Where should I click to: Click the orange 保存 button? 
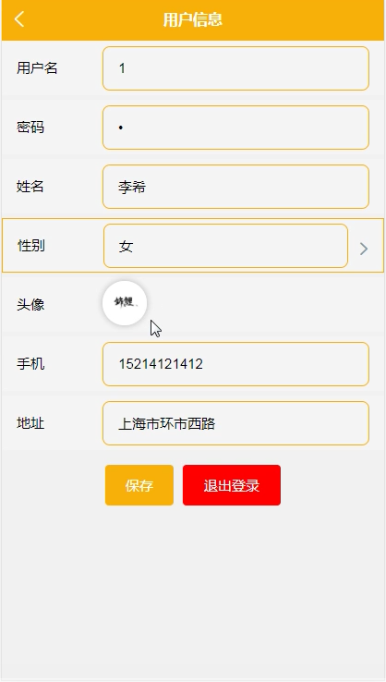(x=139, y=485)
